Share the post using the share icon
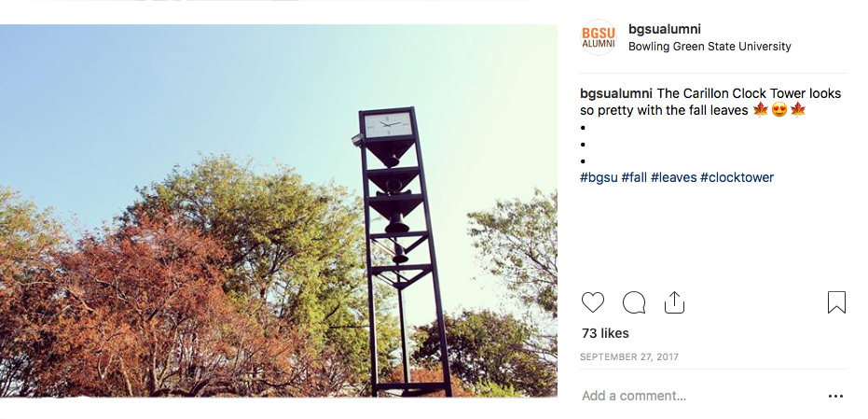The height and width of the screenshot is (419, 868). coord(674,302)
